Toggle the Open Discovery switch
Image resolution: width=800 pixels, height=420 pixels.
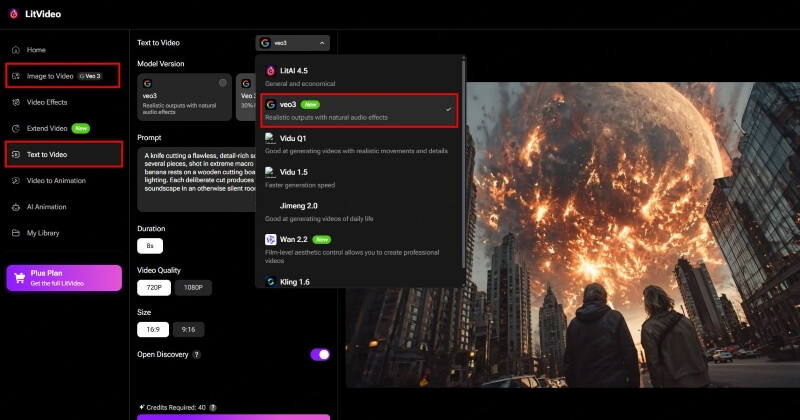[x=320, y=354]
